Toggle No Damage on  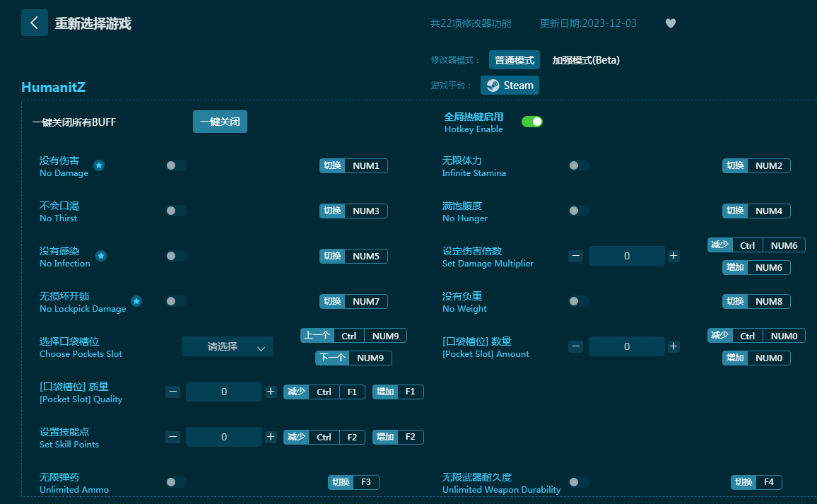click(176, 165)
